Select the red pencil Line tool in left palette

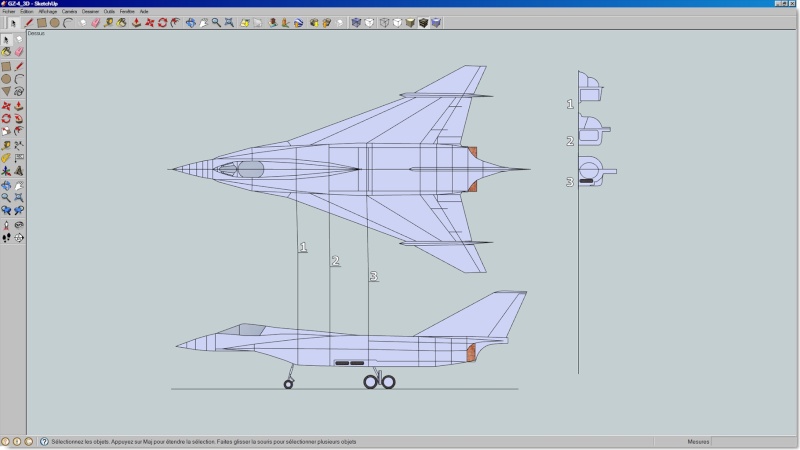coord(19,66)
